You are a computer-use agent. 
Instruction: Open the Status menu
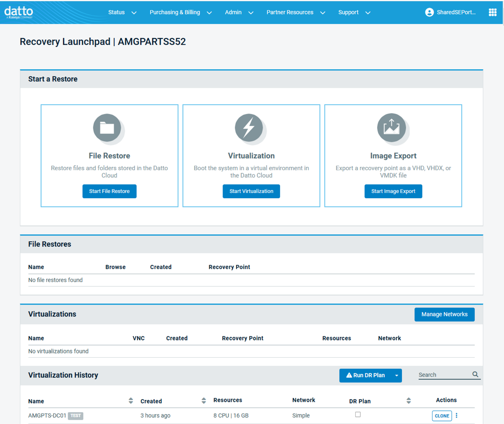click(x=116, y=12)
